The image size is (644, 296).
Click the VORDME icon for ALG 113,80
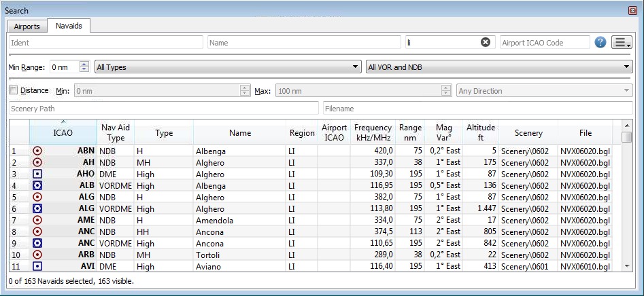[x=37, y=208]
